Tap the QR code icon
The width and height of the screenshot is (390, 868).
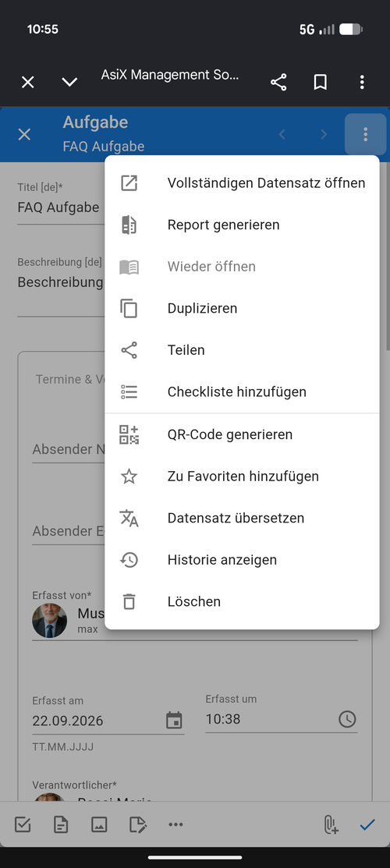(x=129, y=434)
